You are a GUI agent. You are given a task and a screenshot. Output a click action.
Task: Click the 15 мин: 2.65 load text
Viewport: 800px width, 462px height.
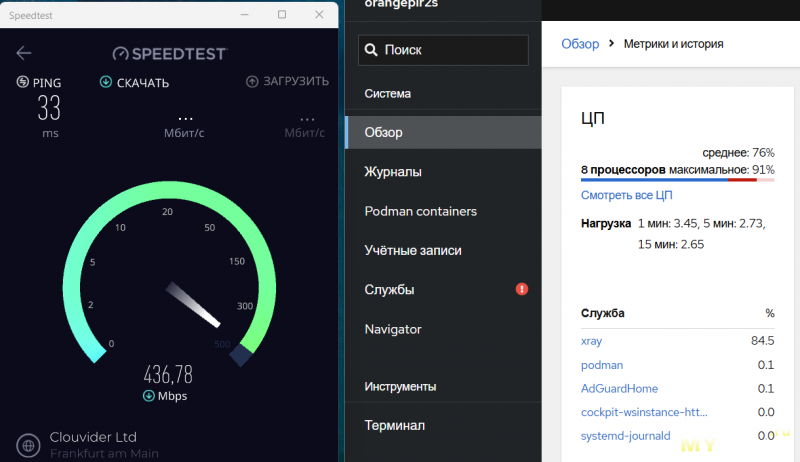670,245
